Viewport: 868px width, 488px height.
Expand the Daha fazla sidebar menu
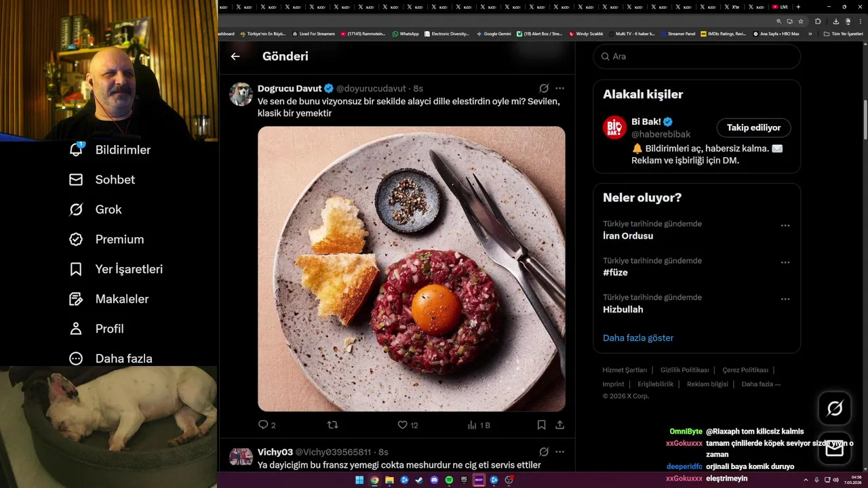pos(111,359)
